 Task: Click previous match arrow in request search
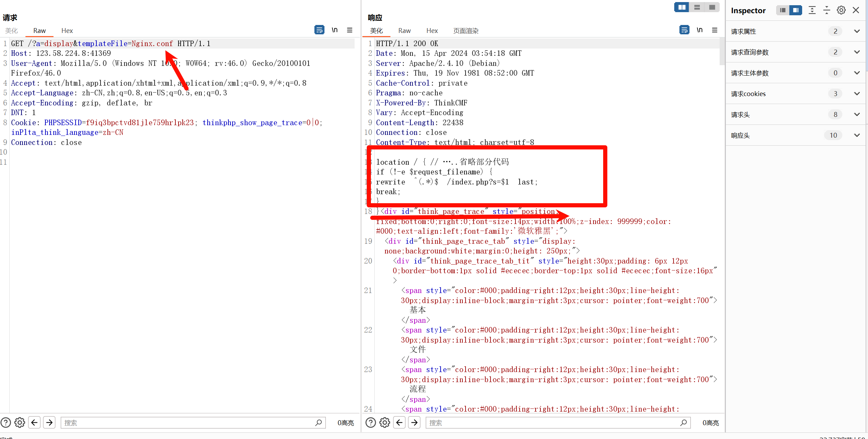[34, 422]
